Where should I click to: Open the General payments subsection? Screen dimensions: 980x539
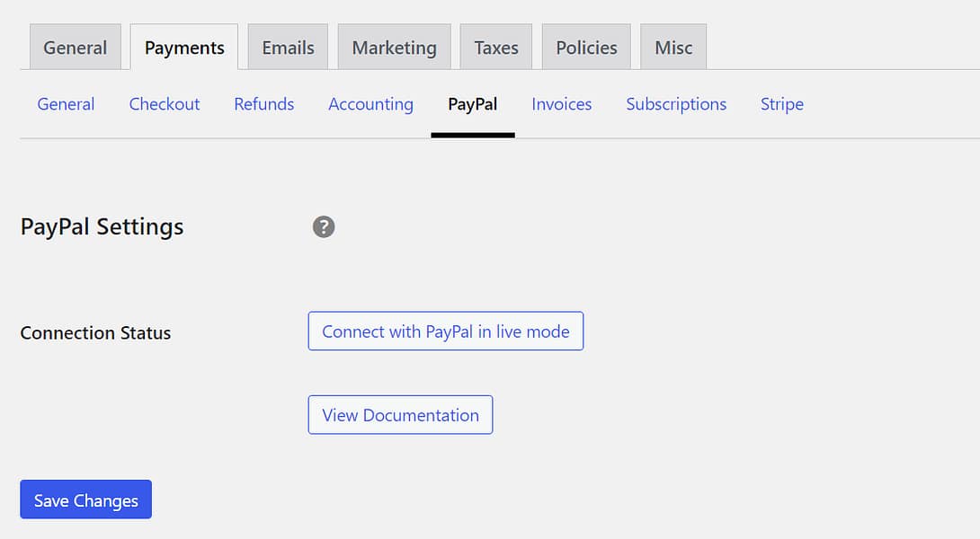[x=66, y=104]
